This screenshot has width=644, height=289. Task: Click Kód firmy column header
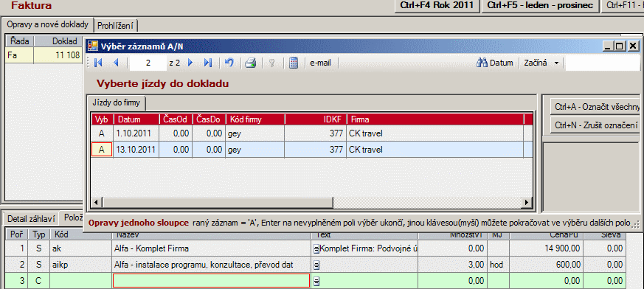click(255, 119)
